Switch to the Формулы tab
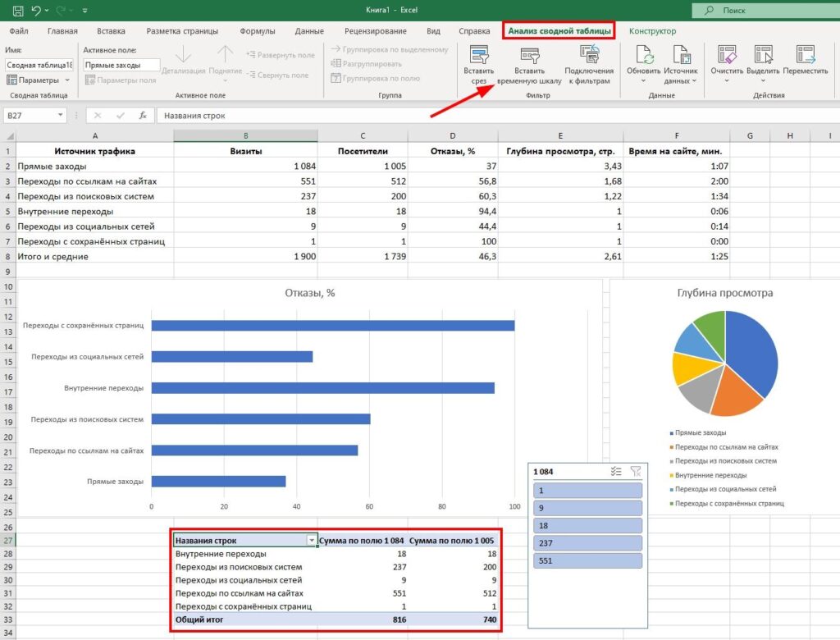The image size is (840, 640). click(258, 31)
